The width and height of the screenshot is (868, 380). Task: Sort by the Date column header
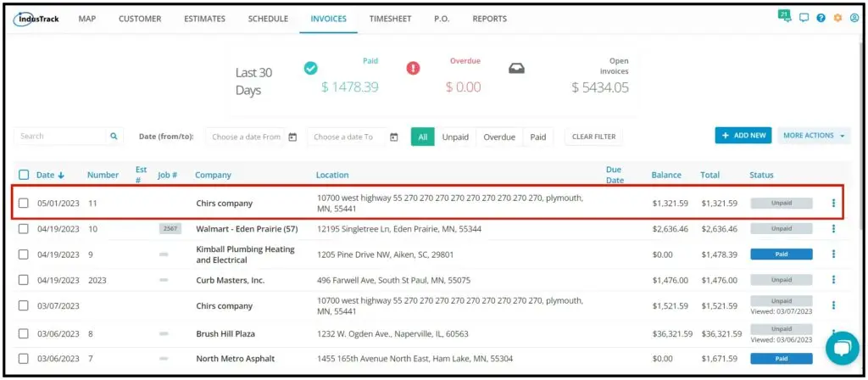50,175
